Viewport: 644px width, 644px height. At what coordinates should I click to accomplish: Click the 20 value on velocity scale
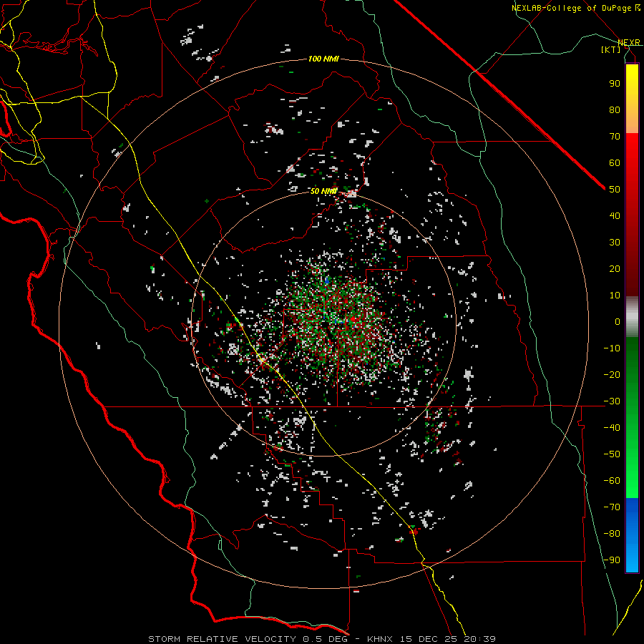tap(615, 268)
